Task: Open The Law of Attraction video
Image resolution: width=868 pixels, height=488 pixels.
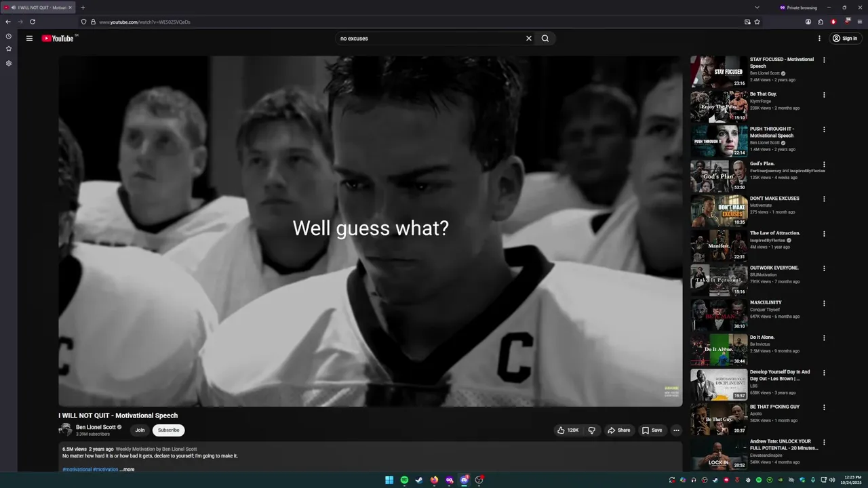Action: pos(774,233)
